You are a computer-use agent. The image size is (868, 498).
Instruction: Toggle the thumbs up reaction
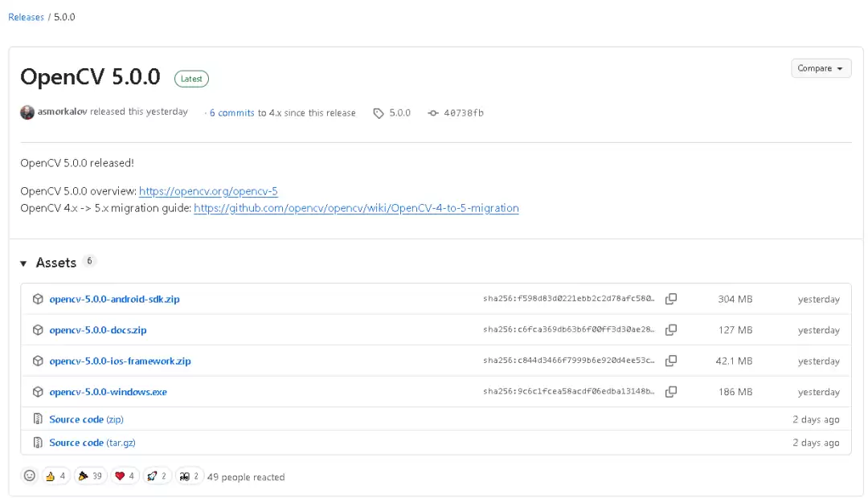56,476
